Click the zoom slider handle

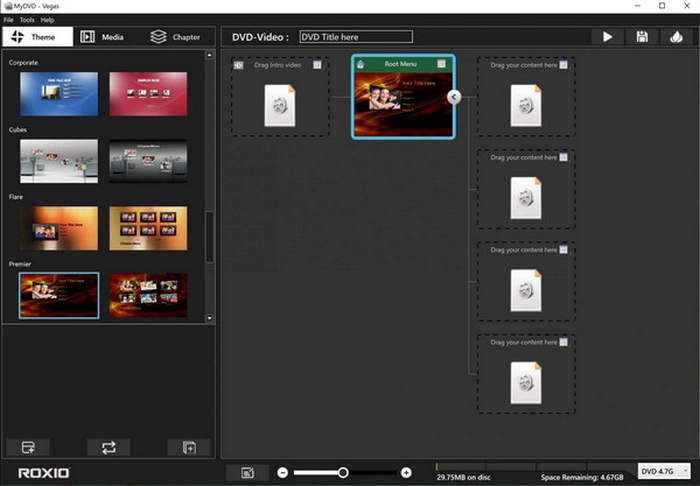click(x=343, y=473)
